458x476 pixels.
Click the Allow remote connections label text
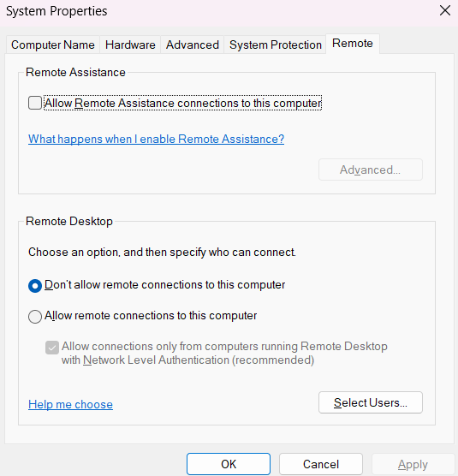coord(151,316)
